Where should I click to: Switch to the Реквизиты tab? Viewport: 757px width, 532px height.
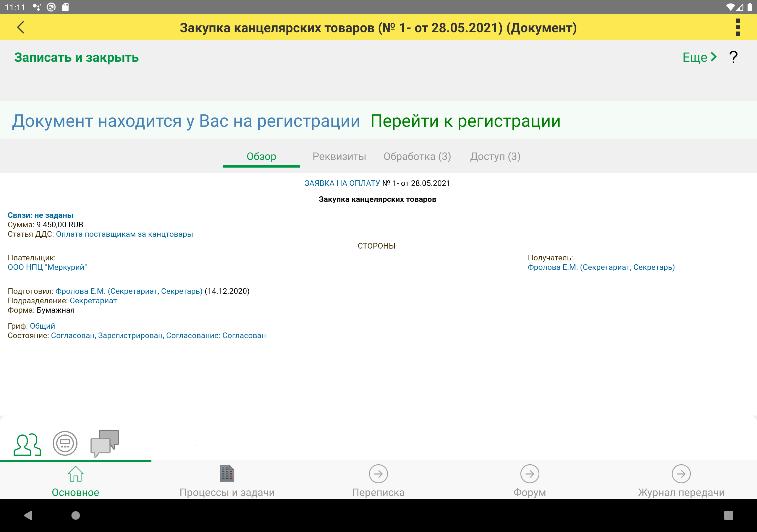(339, 156)
